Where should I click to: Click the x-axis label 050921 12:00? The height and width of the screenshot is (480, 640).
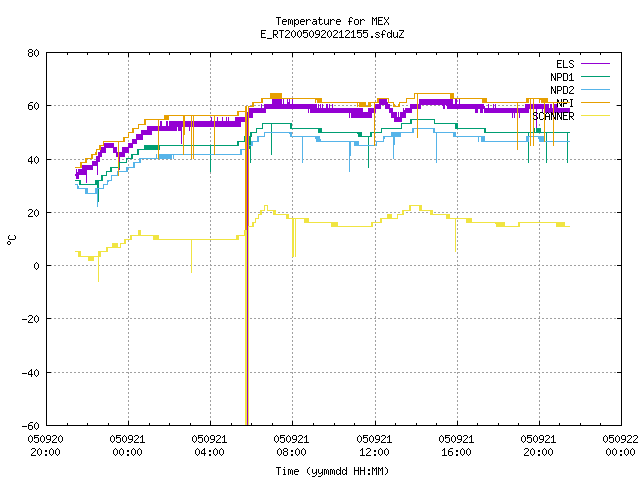(x=374, y=445)
